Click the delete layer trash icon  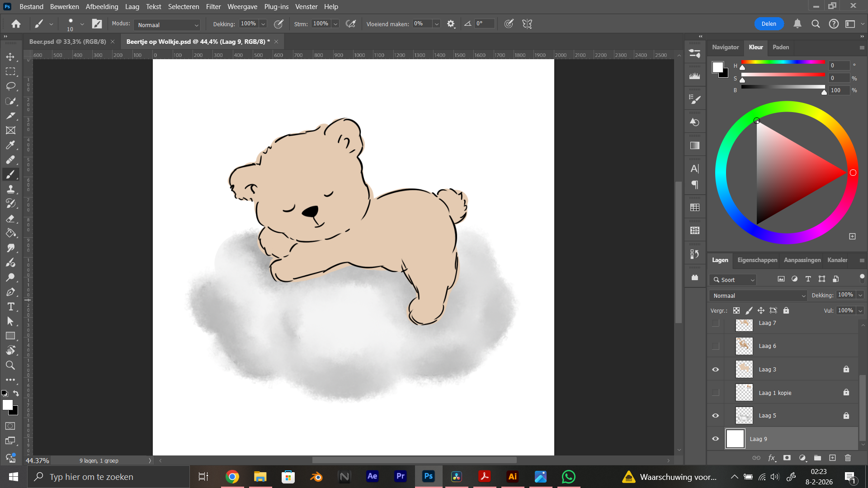point(848,458)
